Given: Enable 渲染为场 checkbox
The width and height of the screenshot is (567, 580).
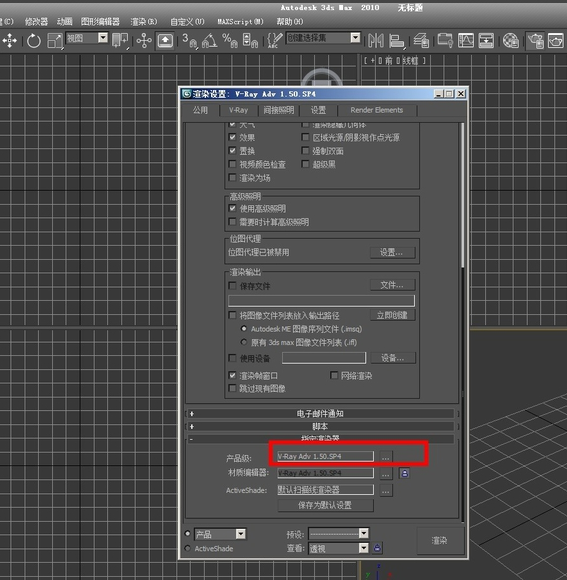Looking at the screenshot, I should point(232,178).
